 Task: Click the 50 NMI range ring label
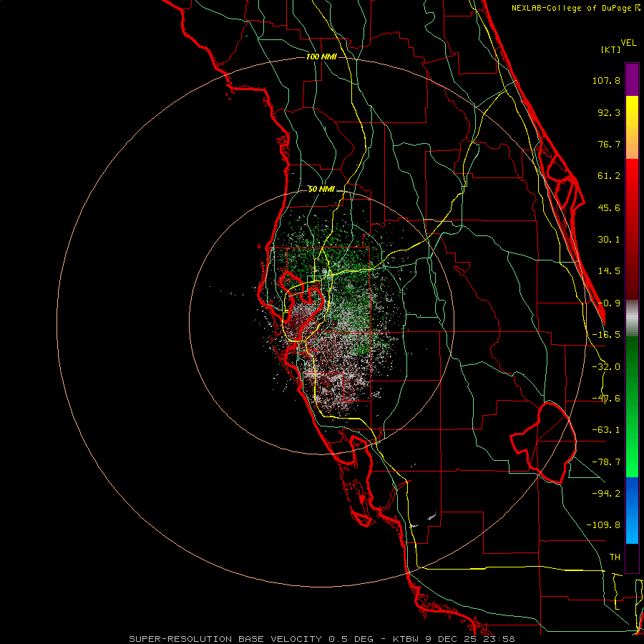[x=321, y=190]
